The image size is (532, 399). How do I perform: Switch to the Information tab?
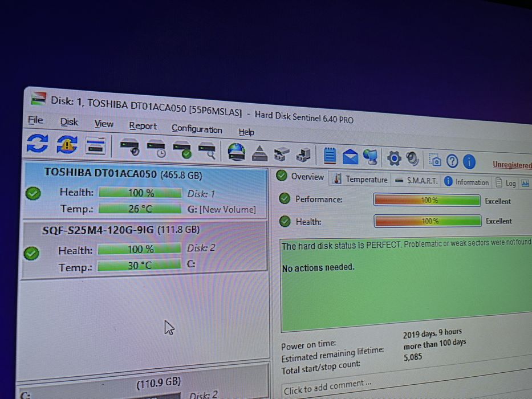(x=467, y=182)
